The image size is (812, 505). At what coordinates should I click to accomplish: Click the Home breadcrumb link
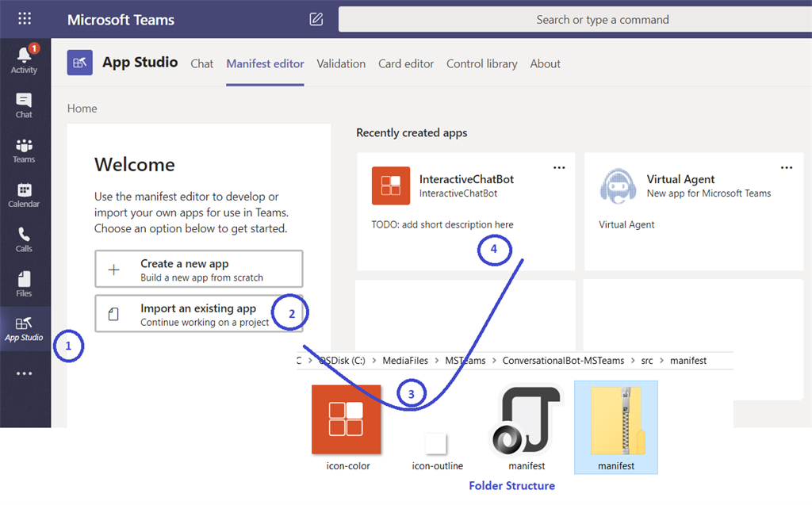click(x=82, y=109)
